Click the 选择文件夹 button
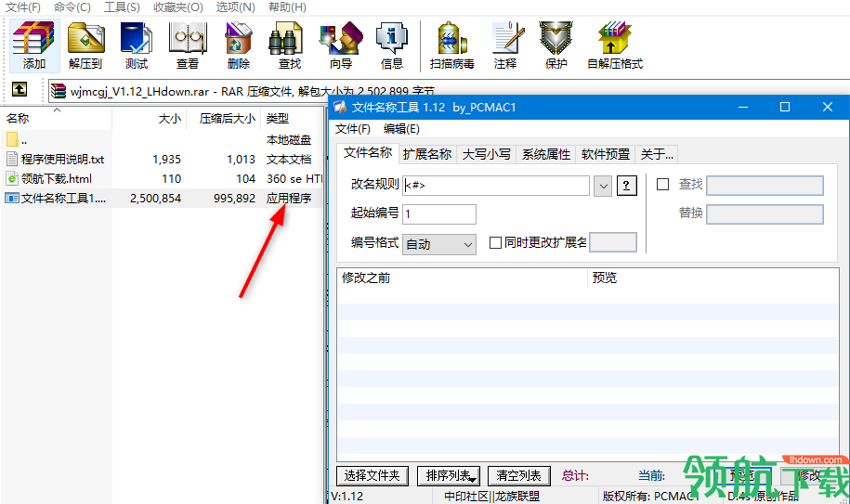 point(372,476)
